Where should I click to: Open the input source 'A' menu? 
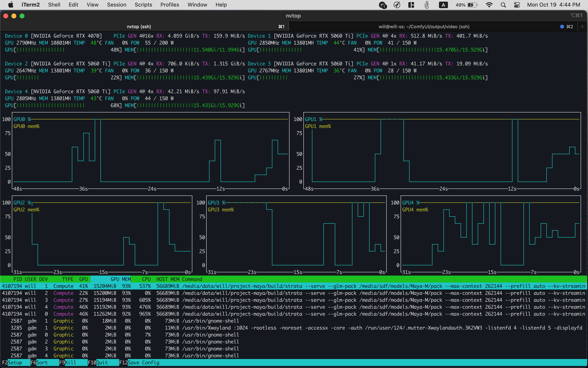tap(443, 5)
